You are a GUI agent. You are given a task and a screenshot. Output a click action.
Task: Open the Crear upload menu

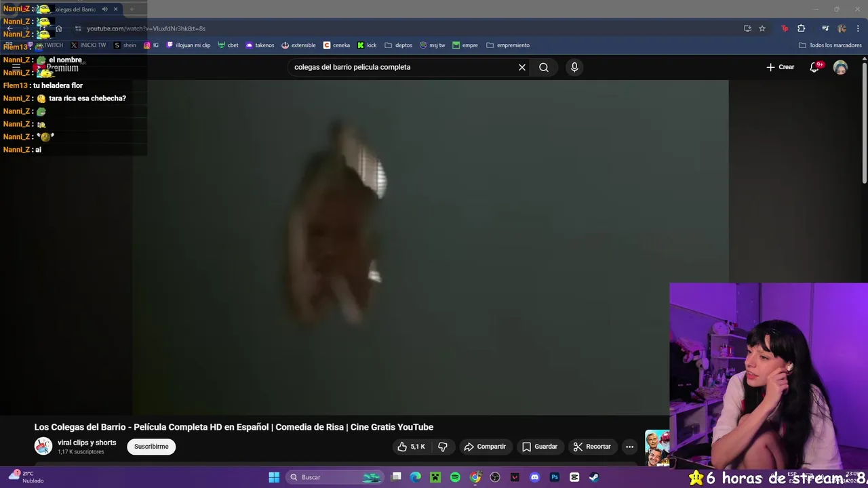(x=780, y=67)
